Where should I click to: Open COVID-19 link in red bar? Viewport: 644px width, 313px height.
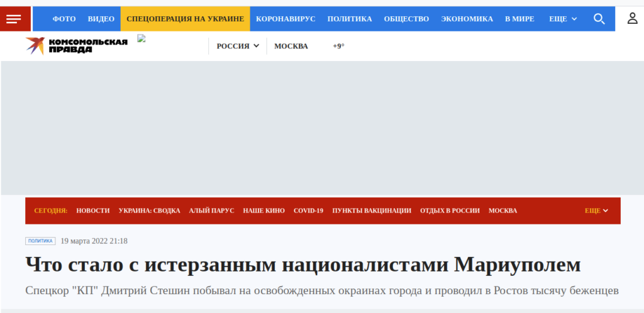308,211
